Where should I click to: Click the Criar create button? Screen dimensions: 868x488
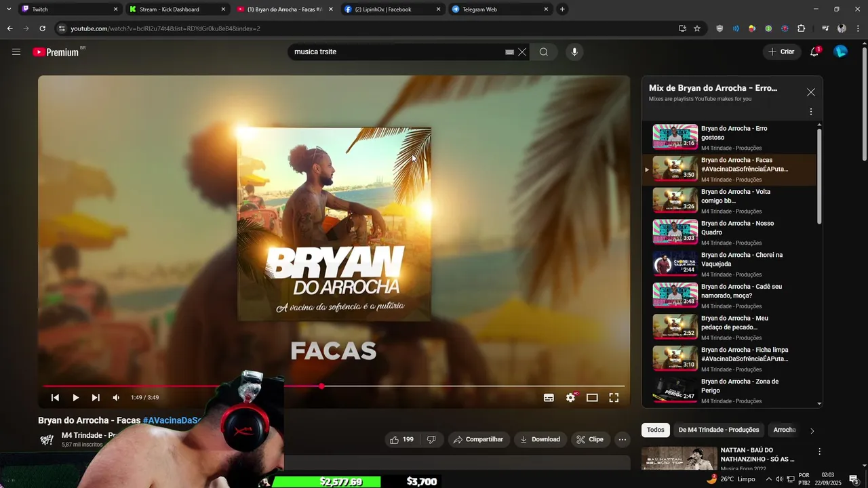pos(781,52)
